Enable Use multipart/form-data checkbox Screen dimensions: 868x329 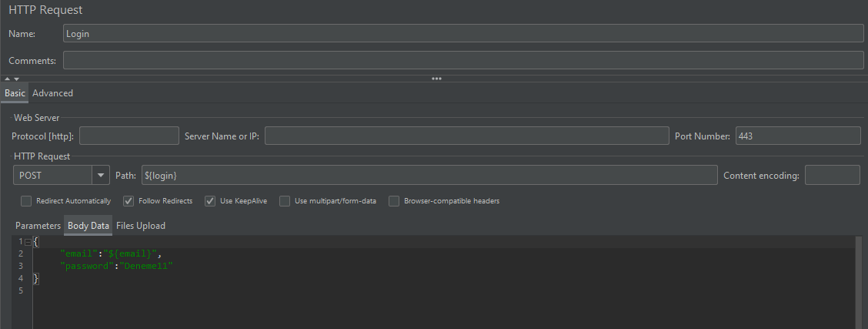[285, 201]
